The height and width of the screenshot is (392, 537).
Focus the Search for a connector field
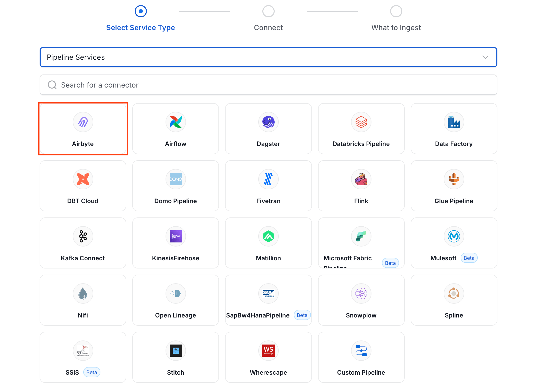pos(268,85)
